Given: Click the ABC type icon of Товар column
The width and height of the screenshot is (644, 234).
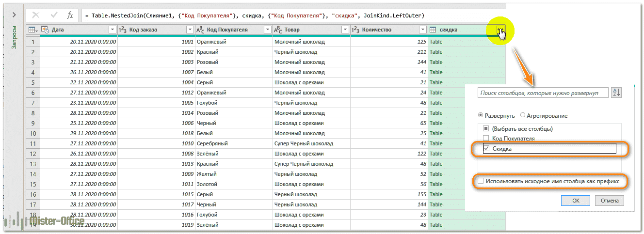Looking at the screenshot, I should [x=278, y=30].
